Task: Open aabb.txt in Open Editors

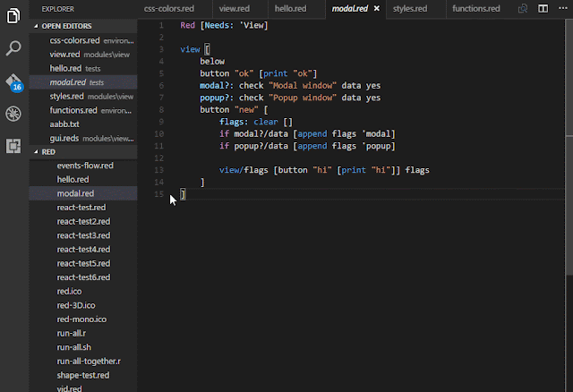Action: click(x=83, y=124)
